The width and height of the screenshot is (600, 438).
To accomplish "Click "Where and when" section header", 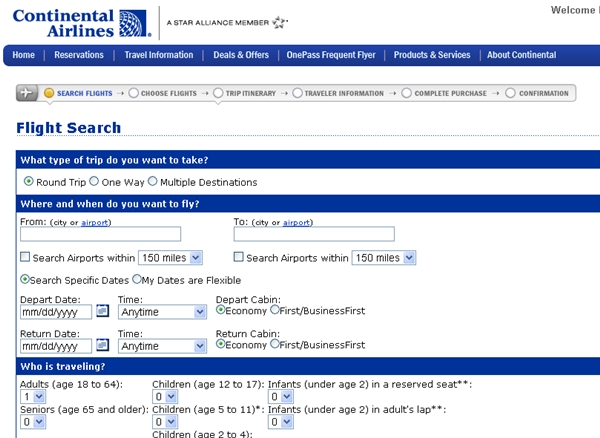I will [x=308, y=204].
